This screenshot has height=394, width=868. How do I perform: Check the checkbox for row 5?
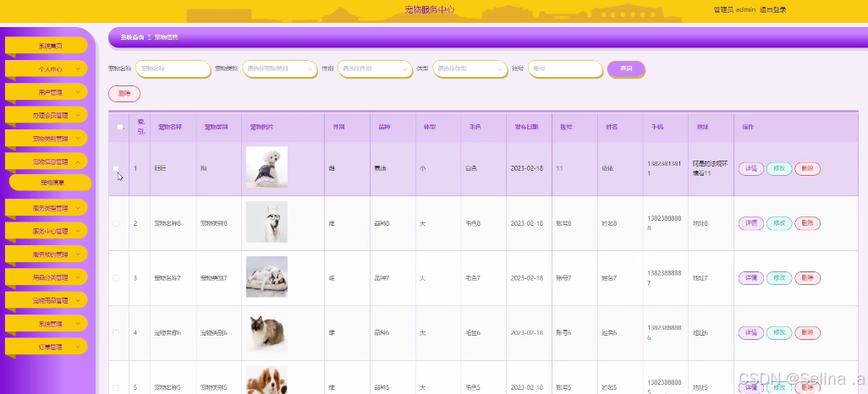[x=116, y=387]
